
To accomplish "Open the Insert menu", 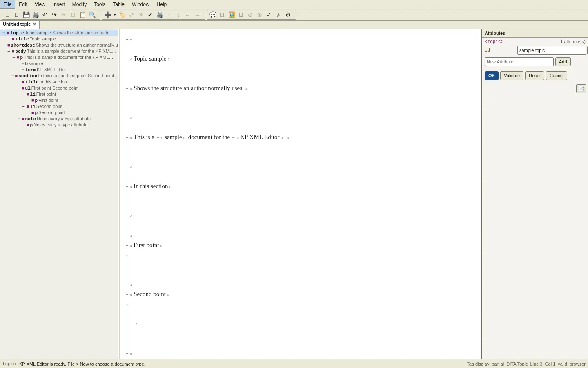I will tap(59, 4).
